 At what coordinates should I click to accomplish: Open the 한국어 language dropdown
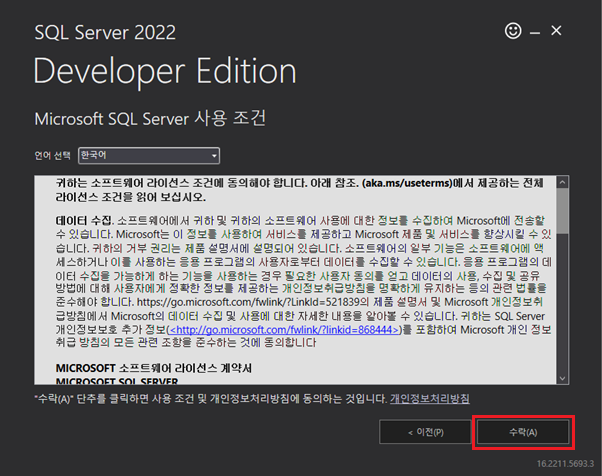[x=149, y=155]
